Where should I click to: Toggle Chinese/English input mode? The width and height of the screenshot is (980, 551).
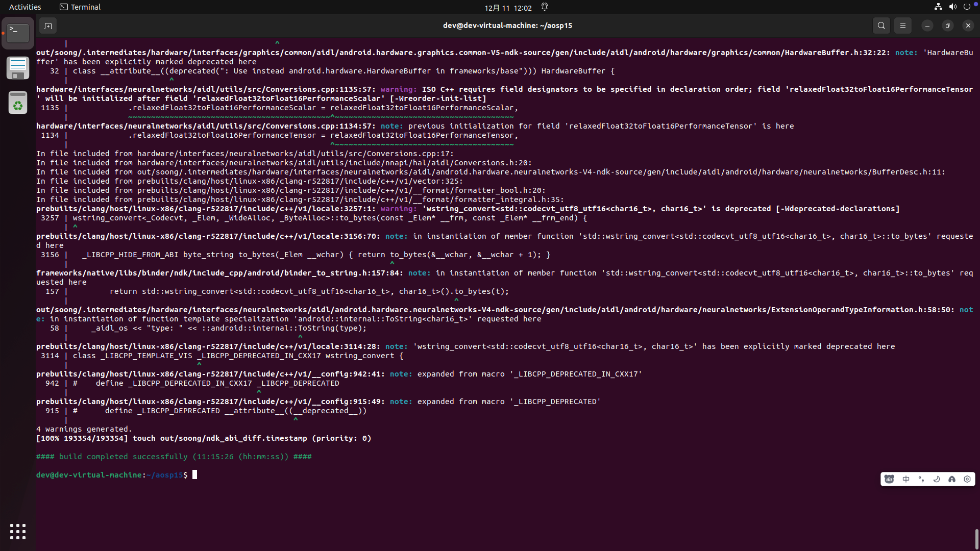pos(906,479)
